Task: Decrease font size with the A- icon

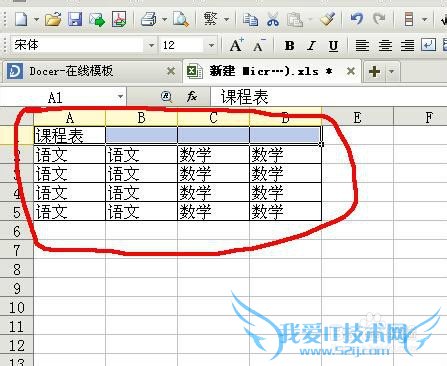Action: [x=259, y=45]
